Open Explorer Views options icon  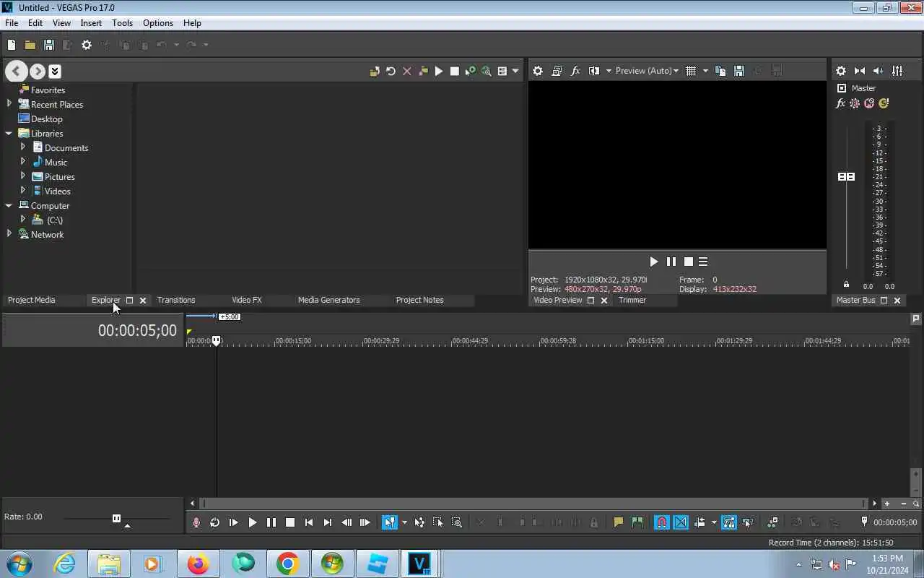(x=502, y=71)
